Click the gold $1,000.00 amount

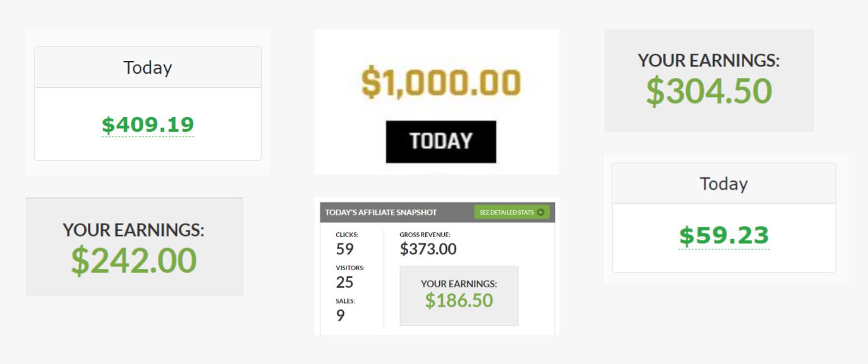pyautogui.click(x=441, y=84)
